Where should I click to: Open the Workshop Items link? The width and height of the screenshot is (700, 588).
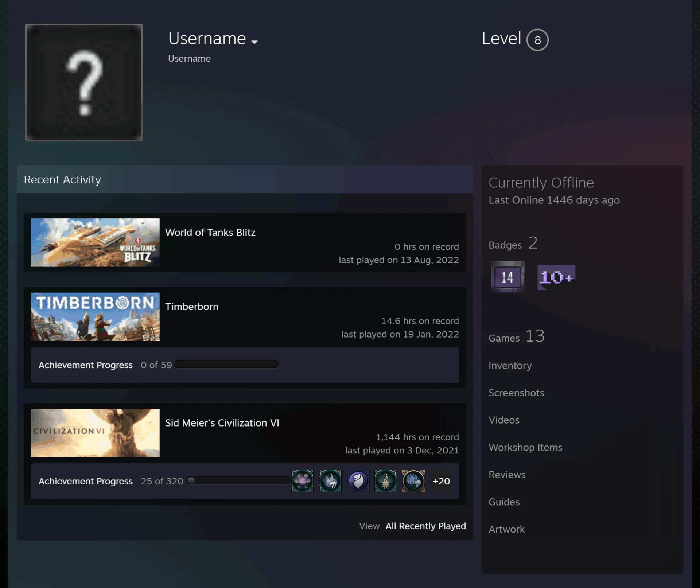[525, 447]
